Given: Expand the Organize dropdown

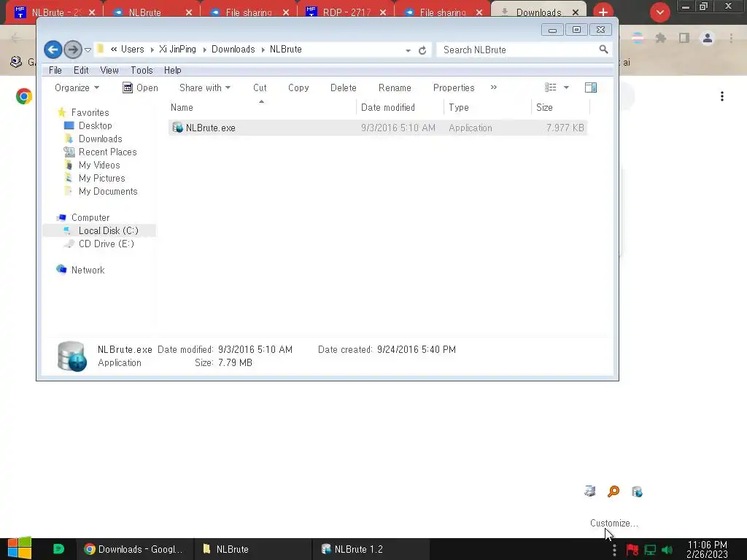Looking at the screenshot, I should coord(77,87).
